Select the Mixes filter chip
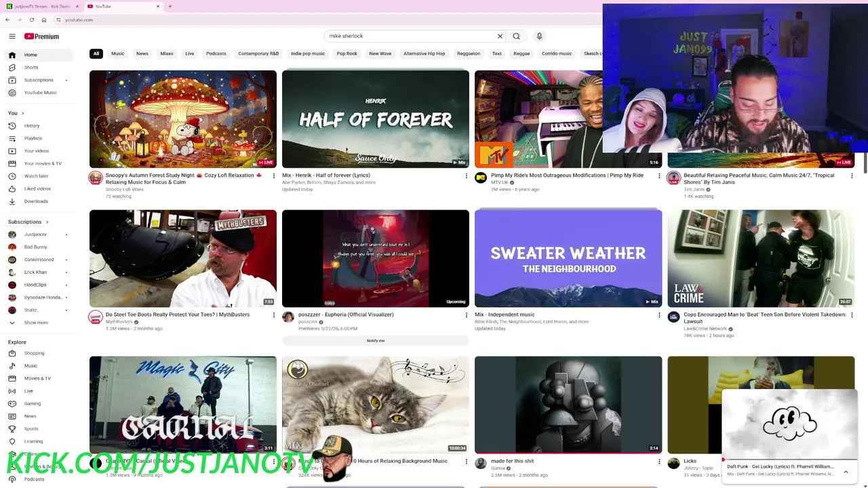This screenshot has height=488, width=868. tap(167, 54)
